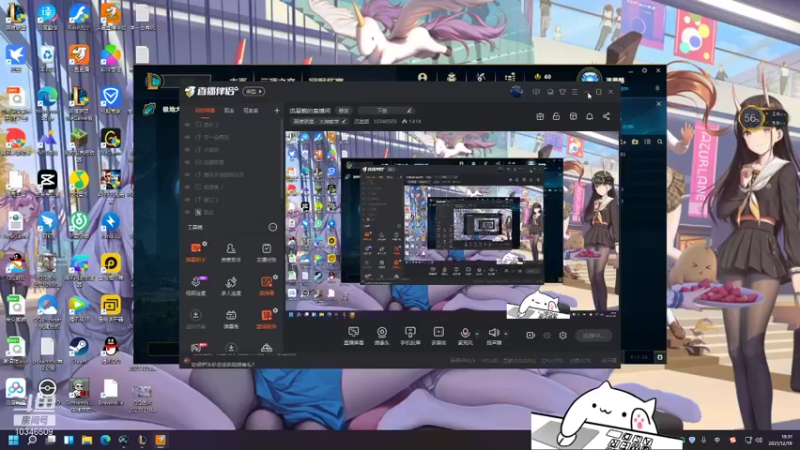Image resolution: width=800 pixels, height=450 pixels.
Task: Open the mode selector pill beside the logo
Action: tap(254, 92)
